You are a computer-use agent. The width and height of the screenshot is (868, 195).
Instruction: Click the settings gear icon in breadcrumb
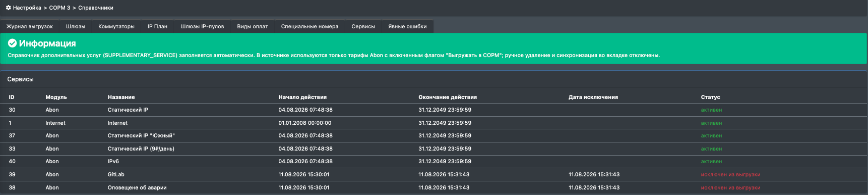point(8,8)
